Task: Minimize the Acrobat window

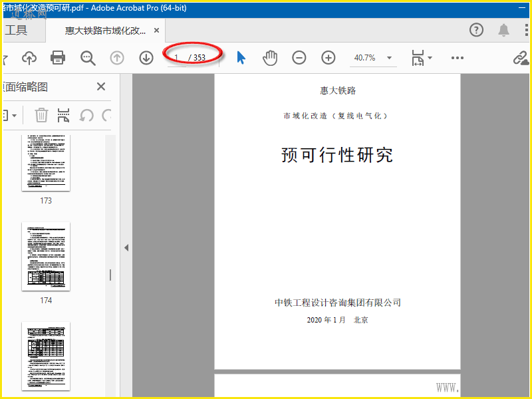Action: click(523, 8)
